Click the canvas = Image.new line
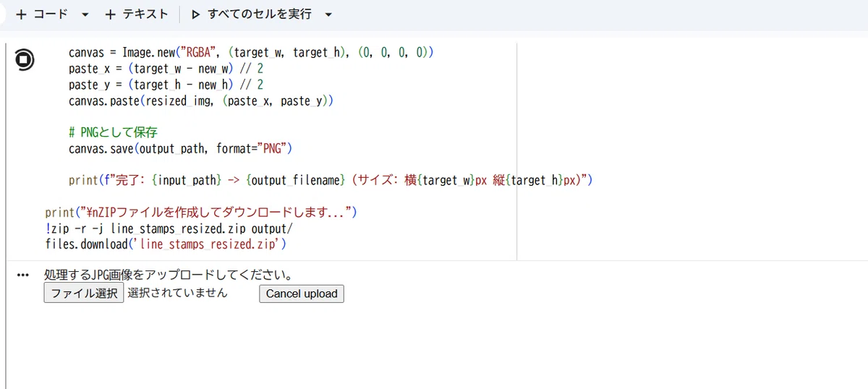Viewport: 868px width, 389px height. tap(251, 53)
